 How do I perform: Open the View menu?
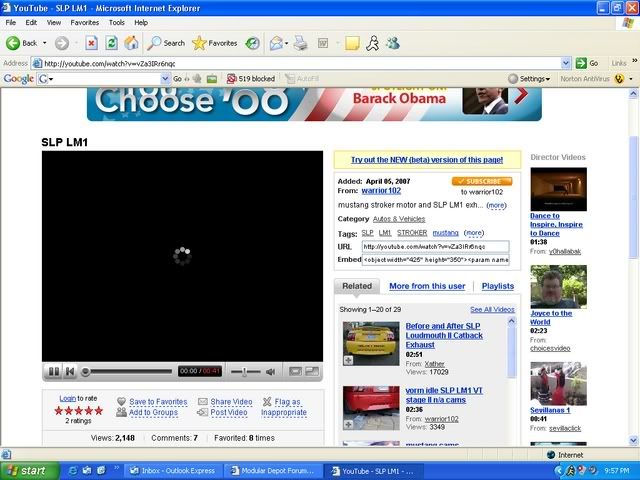pos(53,22)
